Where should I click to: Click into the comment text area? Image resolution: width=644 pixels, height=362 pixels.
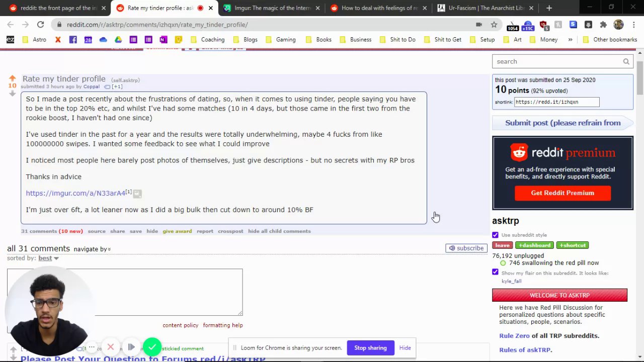click(125, 292)
